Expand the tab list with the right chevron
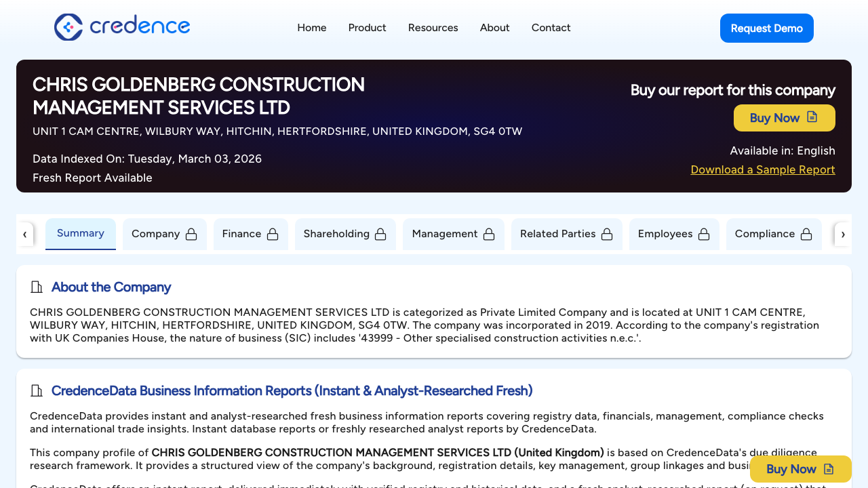Viewport: 868px width, 488px height. (843, 234)
